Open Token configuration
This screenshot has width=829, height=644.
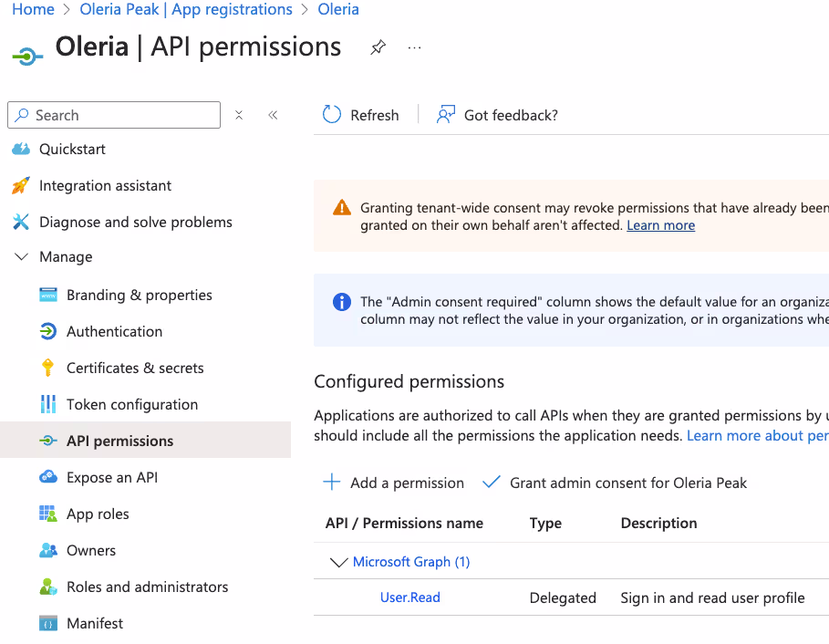pos(132,404)
